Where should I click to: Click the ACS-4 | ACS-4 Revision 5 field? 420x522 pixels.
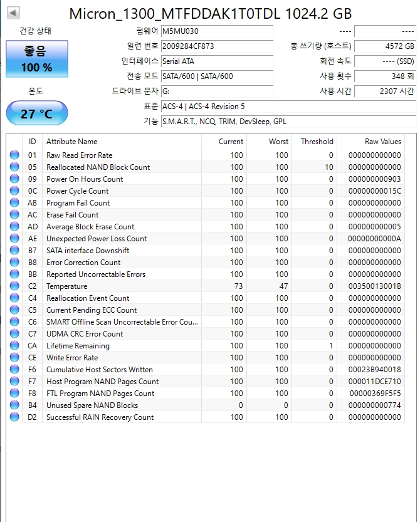289,107
